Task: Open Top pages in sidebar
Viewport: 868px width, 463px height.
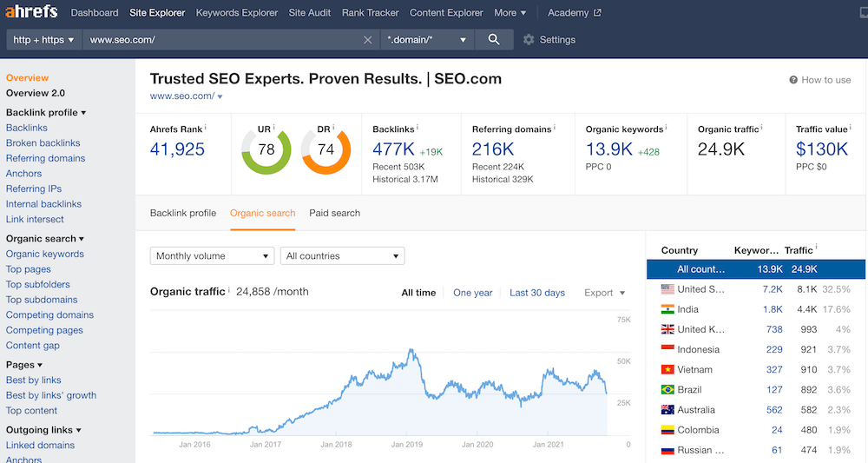Action: click(x=29, y=269)
